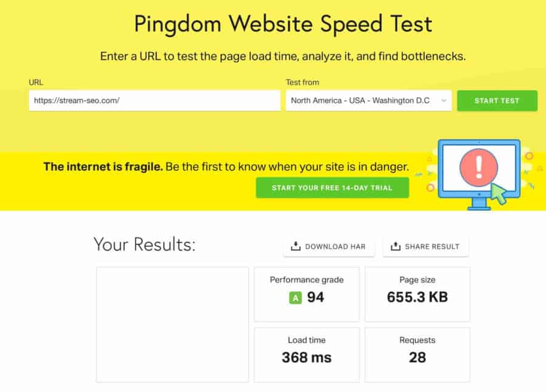
Task: Select the Load time 368 ms card
Action: coord(307,354)
